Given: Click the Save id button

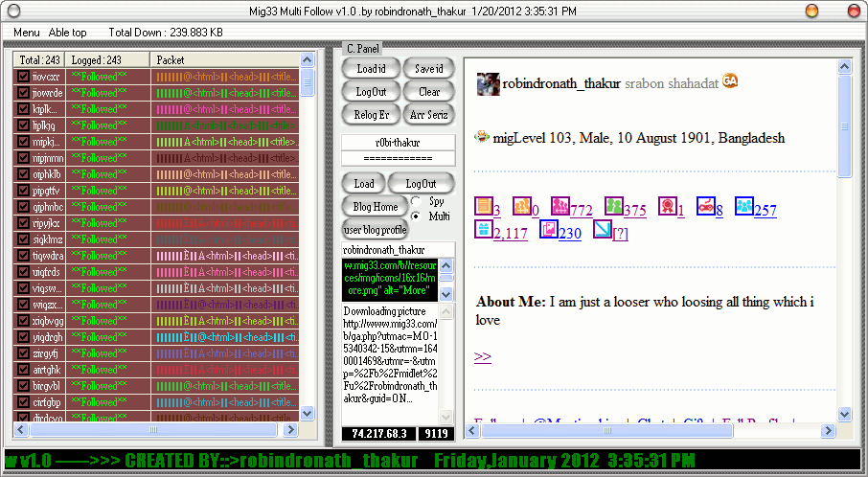Looking at the screenshot, I should pyautogui.click(x=429, y=69).
